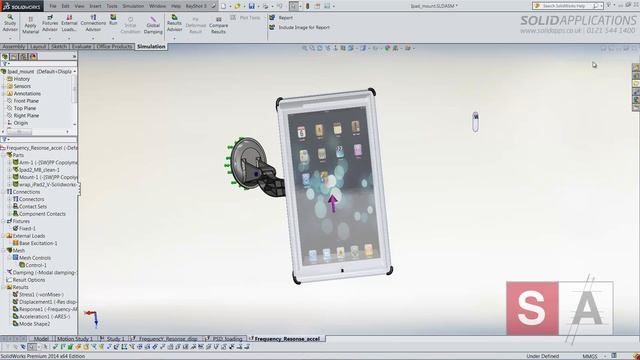The width and height of the screenshot is (640, 360).
Task: Select the DisplayManager tab icon
Action: click(33, 57)
